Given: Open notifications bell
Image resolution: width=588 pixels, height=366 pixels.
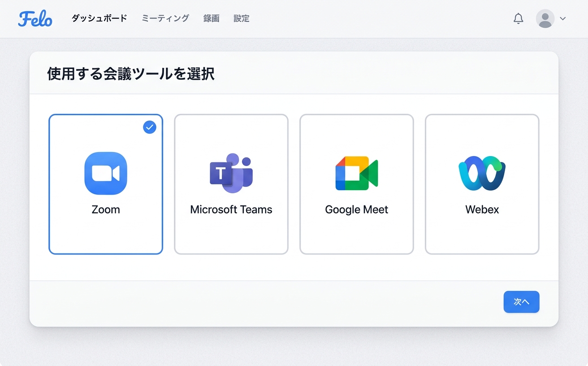Looking at the screenshot, I should click(519, 18).
